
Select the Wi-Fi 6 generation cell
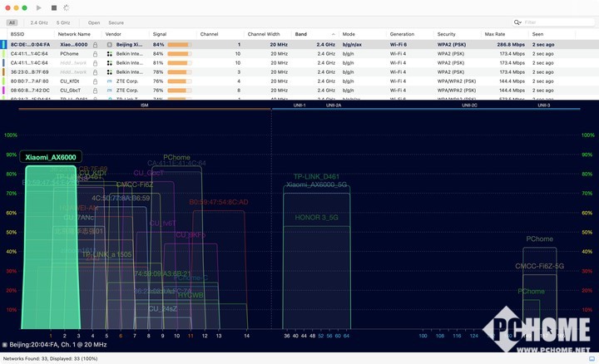pyautogui.click(x=398, y=45)
